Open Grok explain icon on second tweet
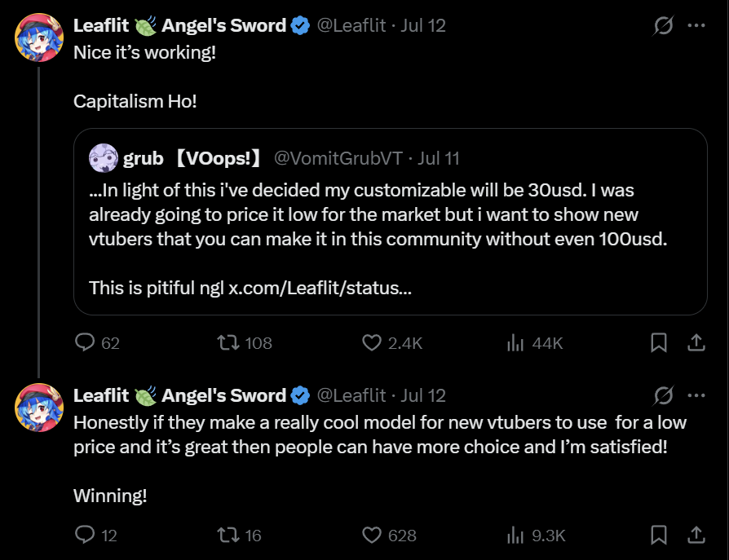The image size is (729, 560). 663,395
